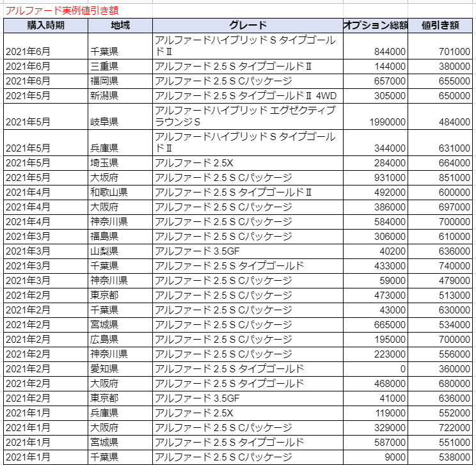Image resolution: width=476 pixels, height=465 pixels.
Task: Click the 愛知県 region cell
Action: click(x=120, y=369)
